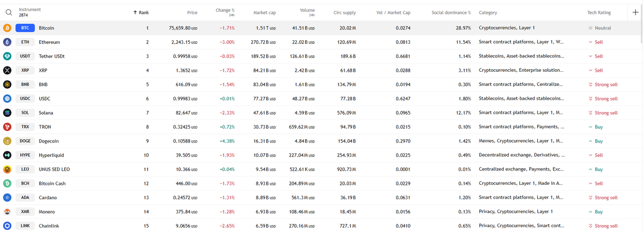The image size is (644, 232).
Task: Click the Bitcoin coin logo
Action: (8, 28)
